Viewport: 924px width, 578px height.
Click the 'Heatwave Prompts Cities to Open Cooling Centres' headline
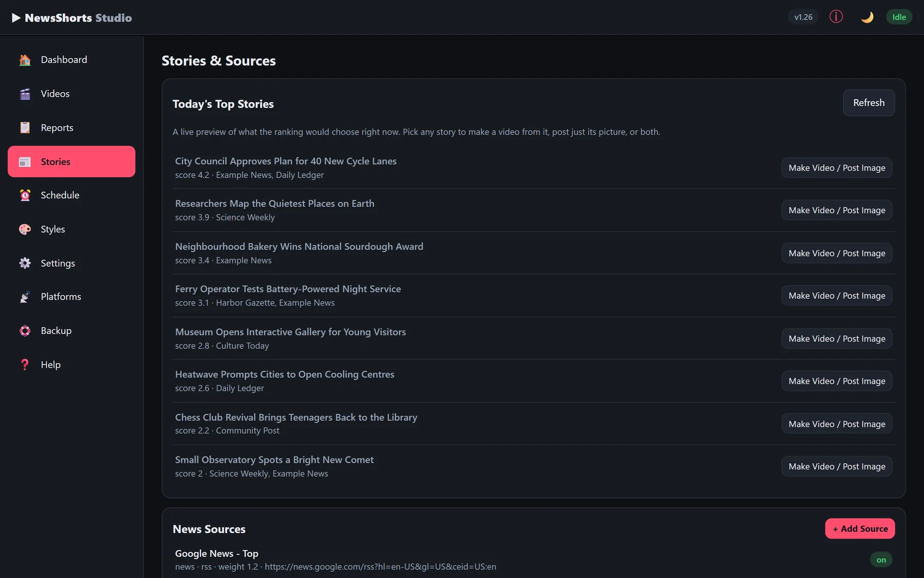[284, 375]
